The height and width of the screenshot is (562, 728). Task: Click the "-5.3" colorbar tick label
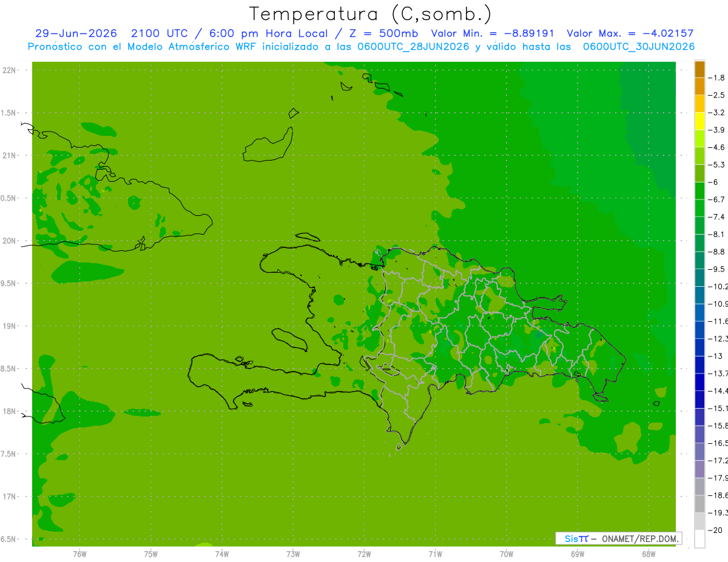[716, 165]
